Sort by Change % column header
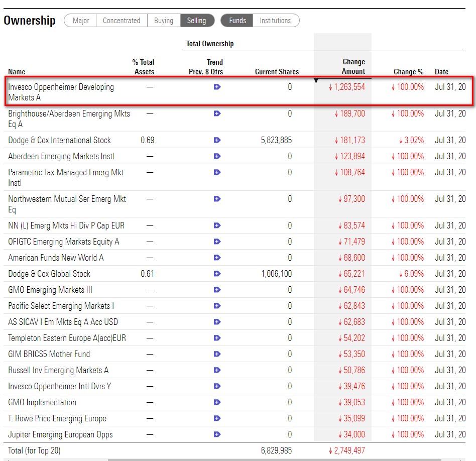476x461 pixels. pos(409,72)
